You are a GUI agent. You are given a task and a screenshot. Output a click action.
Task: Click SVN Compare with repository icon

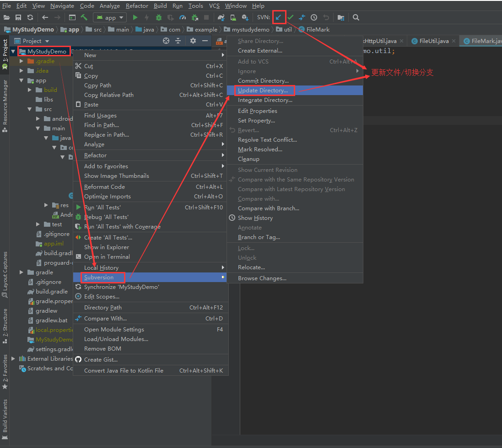302,17
